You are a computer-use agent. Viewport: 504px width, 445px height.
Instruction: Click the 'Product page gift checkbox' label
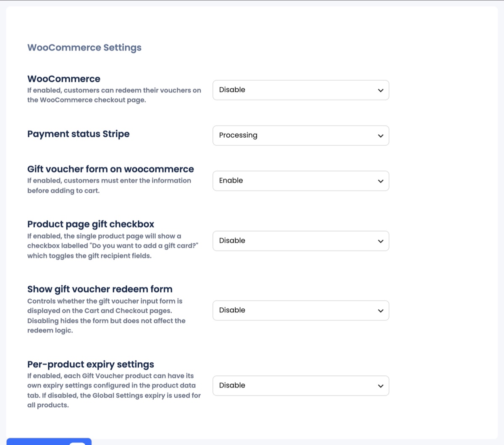(91, 224)
